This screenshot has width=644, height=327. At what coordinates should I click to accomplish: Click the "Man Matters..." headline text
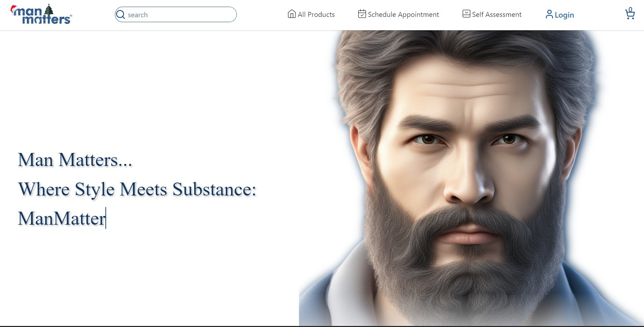coord(75,160)
